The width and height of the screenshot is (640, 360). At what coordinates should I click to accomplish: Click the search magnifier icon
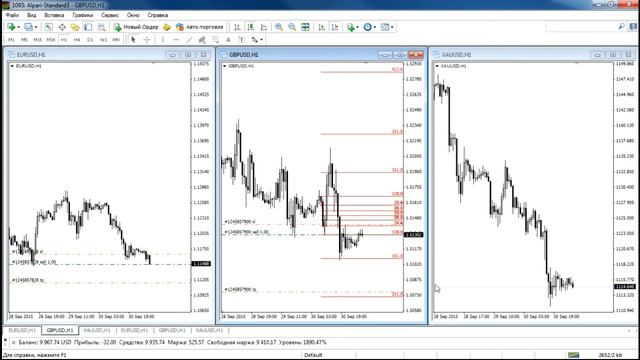click(x=621, y=27)
